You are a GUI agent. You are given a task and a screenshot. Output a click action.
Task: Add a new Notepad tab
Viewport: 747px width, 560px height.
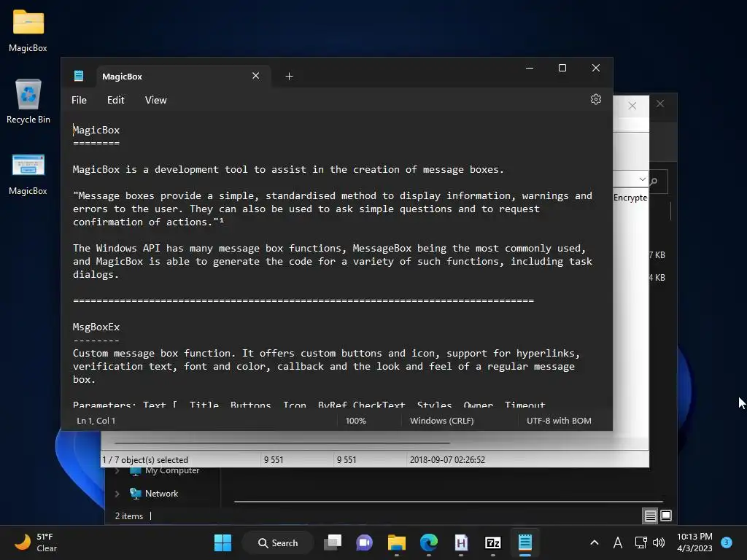point(289,76)
